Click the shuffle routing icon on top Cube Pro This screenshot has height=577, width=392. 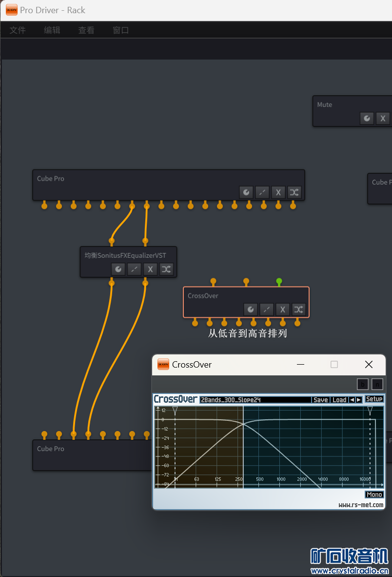[294, 192]
